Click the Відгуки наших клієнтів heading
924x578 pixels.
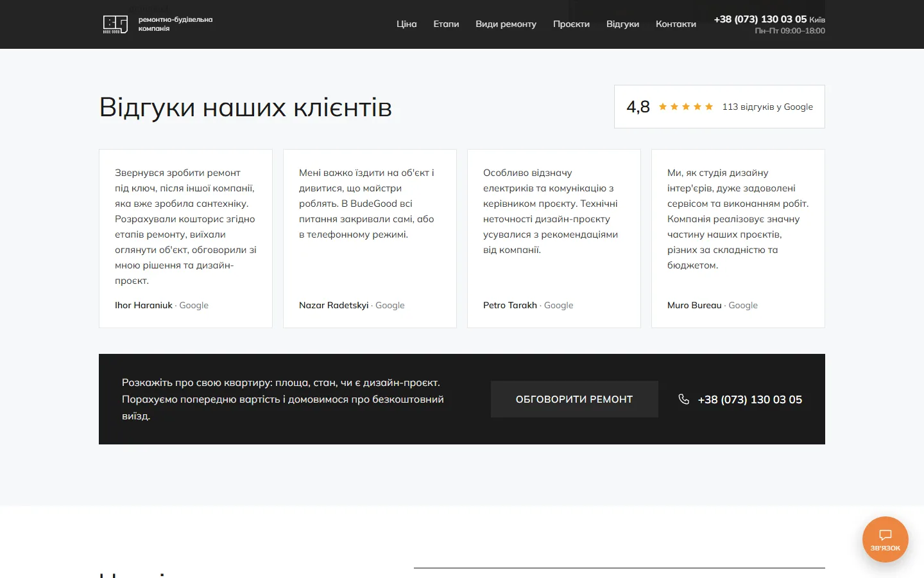(x=246, y=107)
